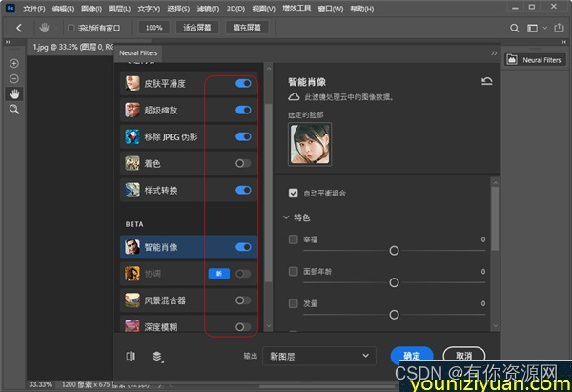This screenshot has width=572, height=392.
Task: Click the back arrow in options bar
Action: [19, 28]
